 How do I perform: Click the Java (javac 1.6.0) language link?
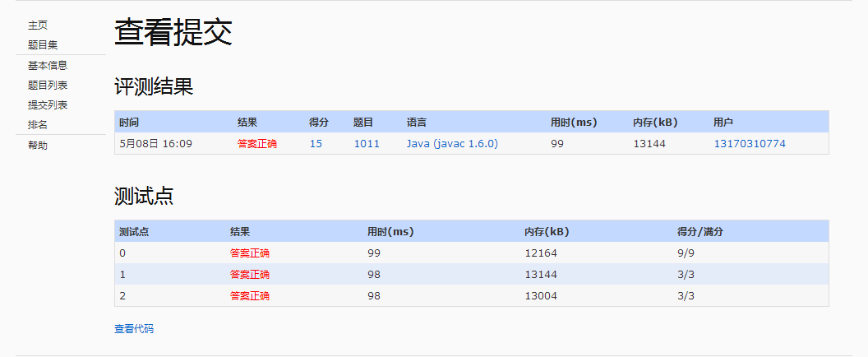[452, 144]
